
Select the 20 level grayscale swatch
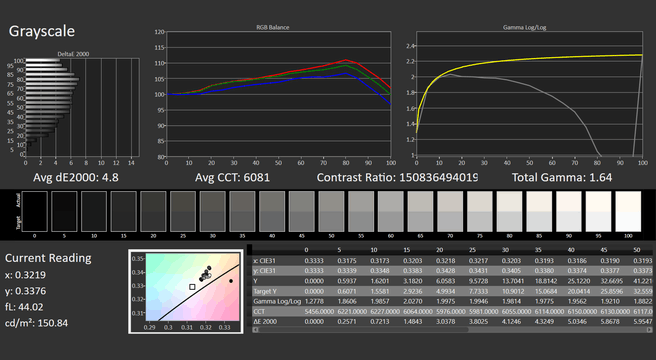click(153, 211)
